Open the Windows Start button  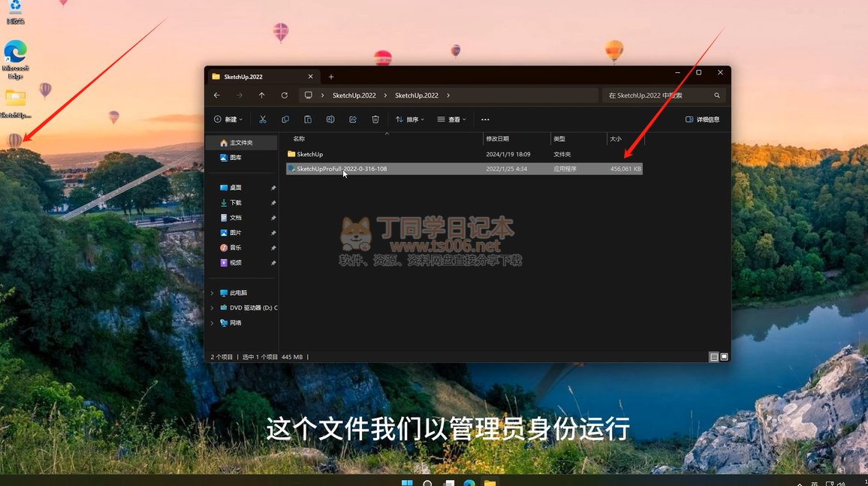tap(407, 483)
